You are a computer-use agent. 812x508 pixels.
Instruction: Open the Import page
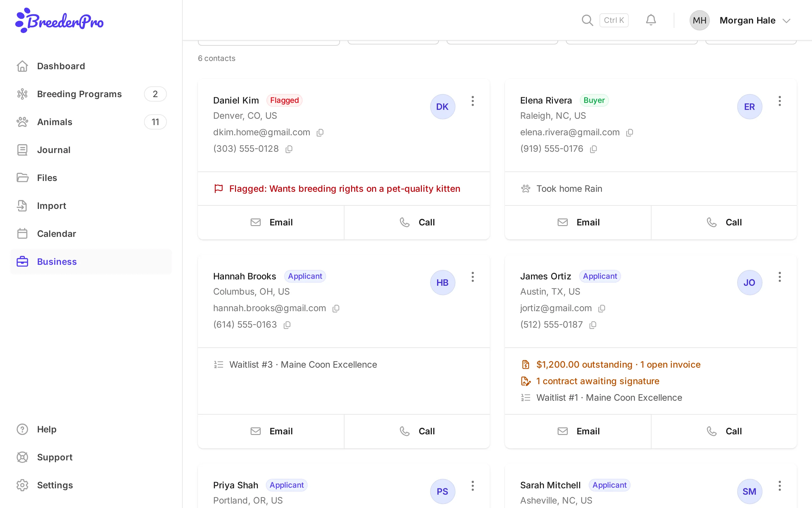coord(91,206)
